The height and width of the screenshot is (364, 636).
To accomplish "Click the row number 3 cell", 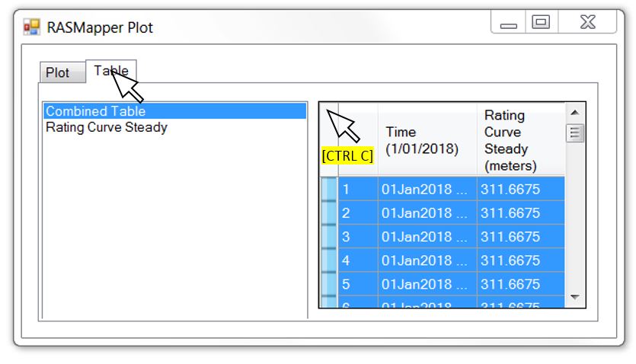I will pyautogui.click(x=358, y=236).
